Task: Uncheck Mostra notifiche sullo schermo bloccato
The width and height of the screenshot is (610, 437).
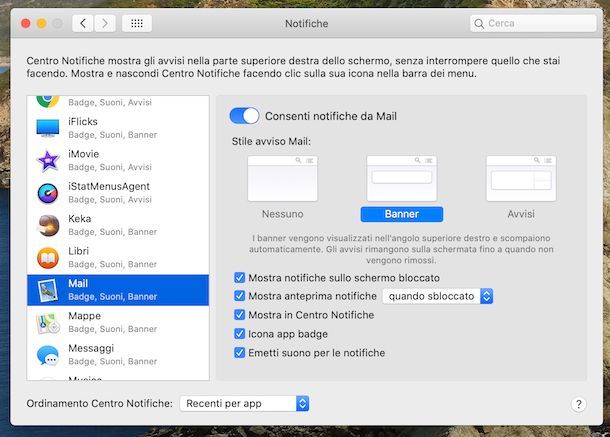Action: tap(239, 277)
